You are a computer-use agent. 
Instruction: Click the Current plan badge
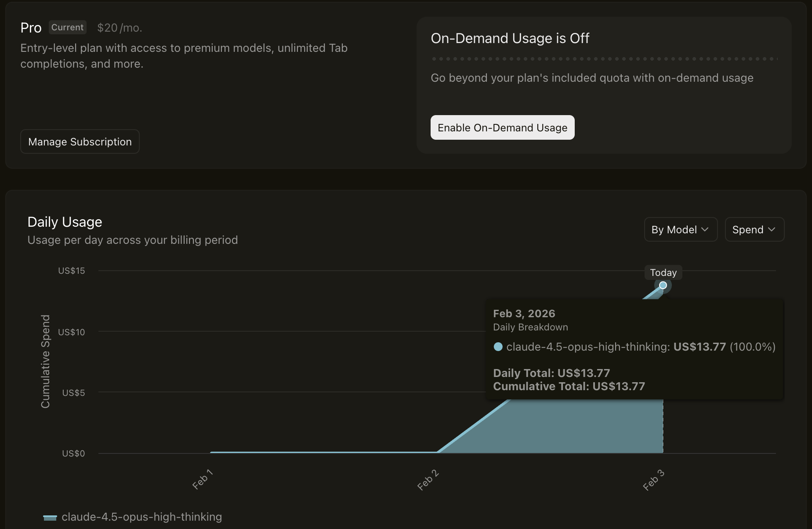67,27
